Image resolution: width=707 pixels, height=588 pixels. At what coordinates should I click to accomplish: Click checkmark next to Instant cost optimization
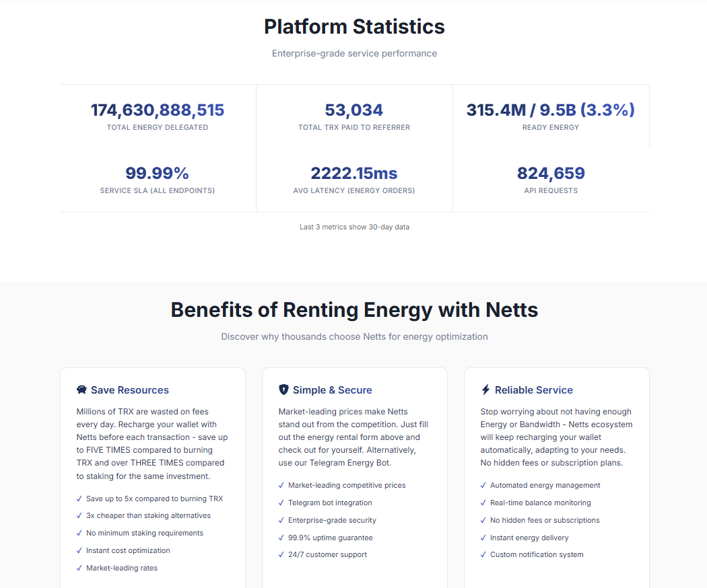click(x=79, y=550)
